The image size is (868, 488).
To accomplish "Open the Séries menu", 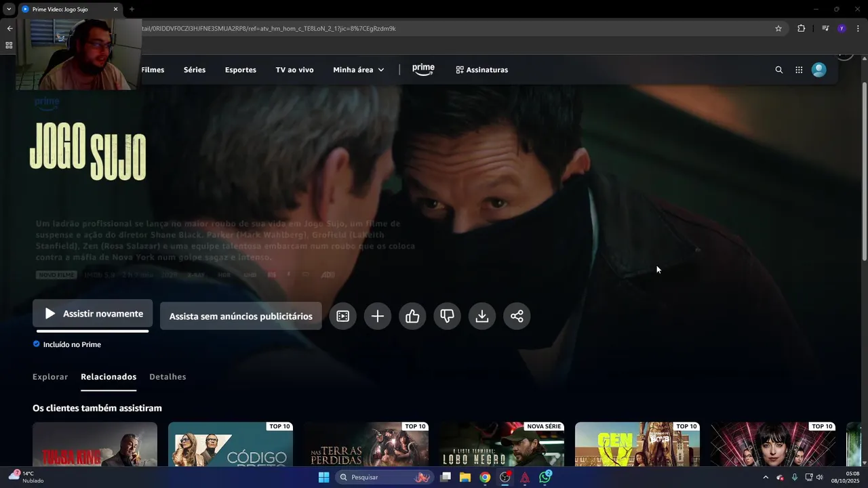I will pos(195,70).
